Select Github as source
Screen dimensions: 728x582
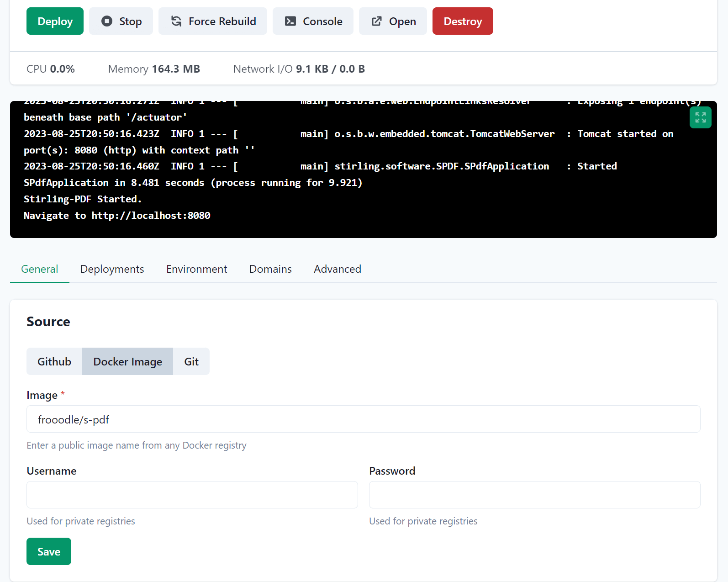(54, 361)
